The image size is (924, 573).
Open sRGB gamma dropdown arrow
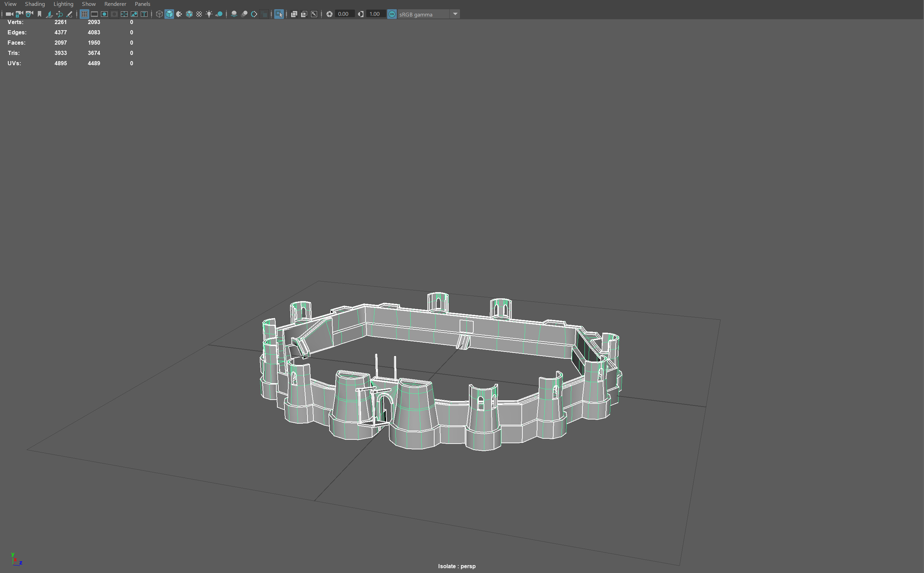[x=455, y=14]
